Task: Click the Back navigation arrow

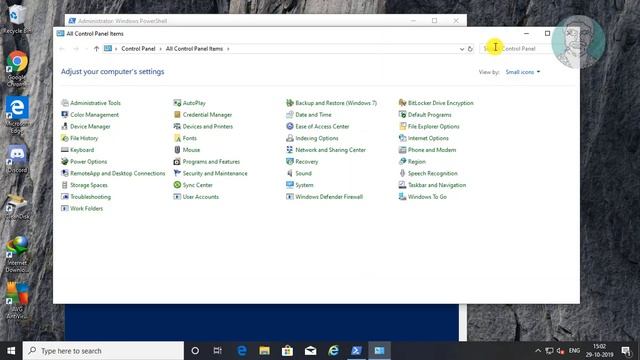Action: pos(62,49)
